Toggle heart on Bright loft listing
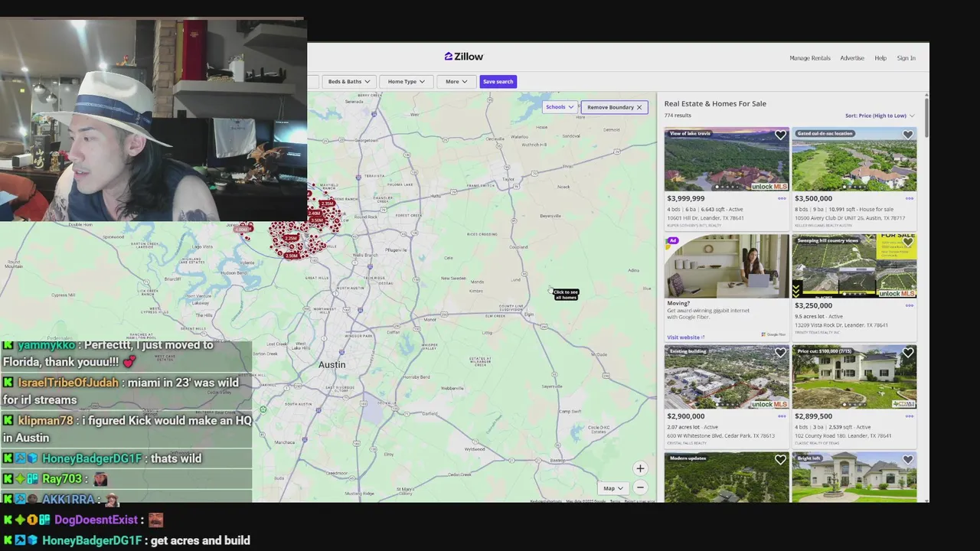This screenshot has width=980, height=551. pos(907,460)
